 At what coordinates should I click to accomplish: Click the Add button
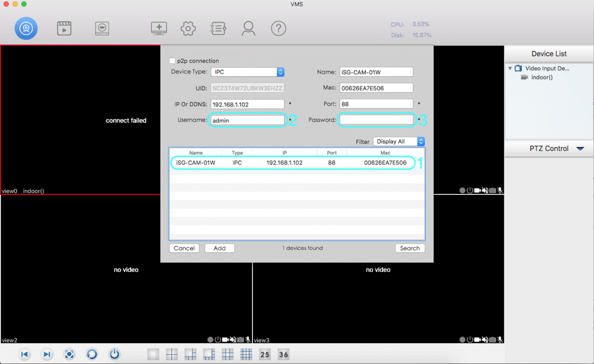pyautogui.click(x=219, y=248)
